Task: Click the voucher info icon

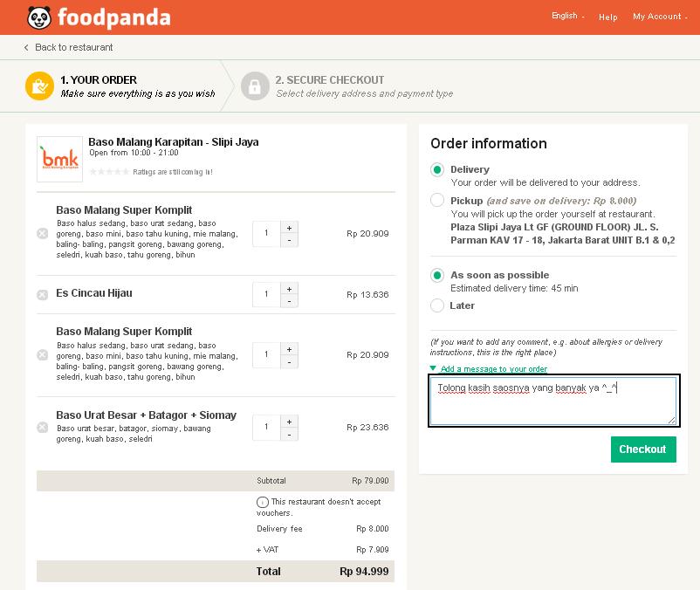Action: 262,502
